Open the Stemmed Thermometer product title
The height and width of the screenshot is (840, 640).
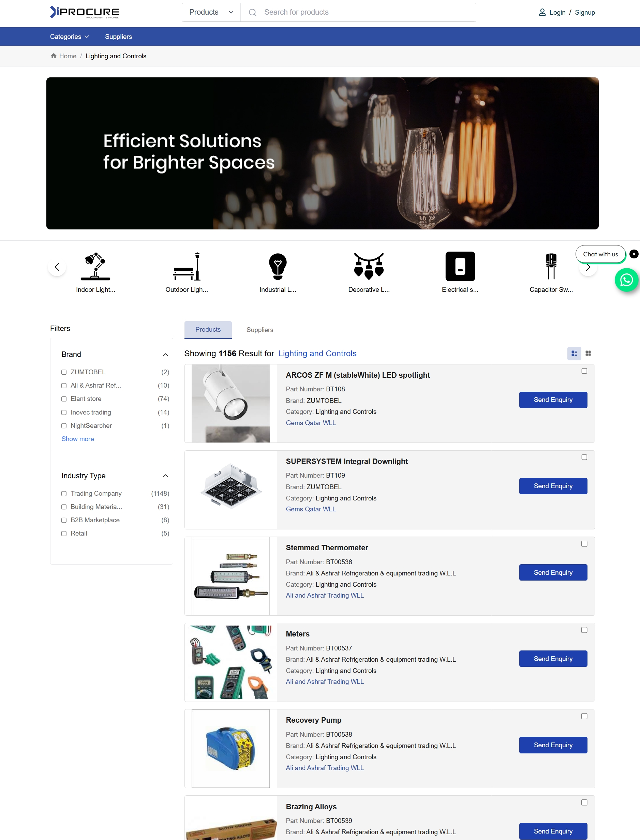[327, 547]
